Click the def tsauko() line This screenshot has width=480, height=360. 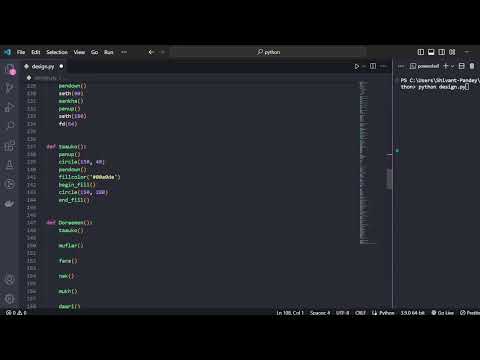click(x=66, y=147)
